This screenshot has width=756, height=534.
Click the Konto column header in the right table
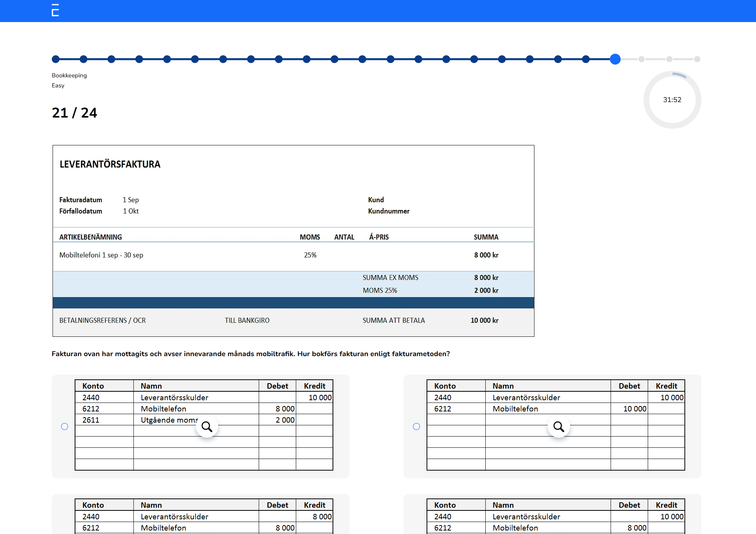click(x=445, y=386)
